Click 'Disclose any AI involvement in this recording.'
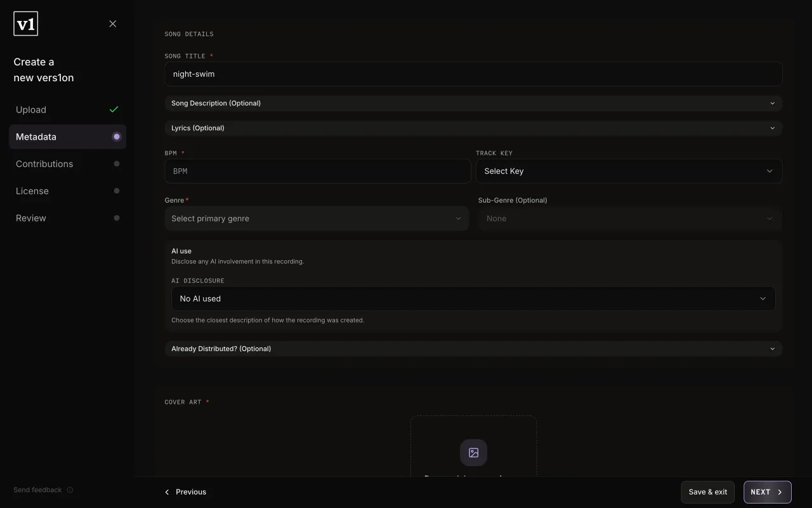Viewport: 812px width, 508px height. pos(237,262)
